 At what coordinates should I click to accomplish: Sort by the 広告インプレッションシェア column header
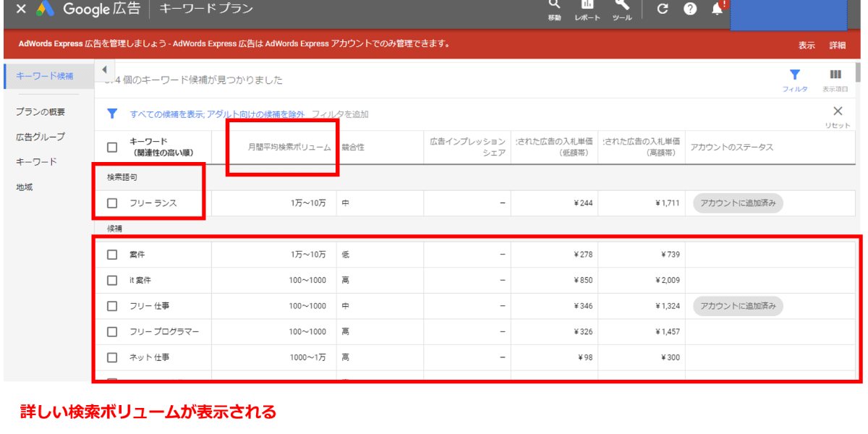tap(468, 147)
